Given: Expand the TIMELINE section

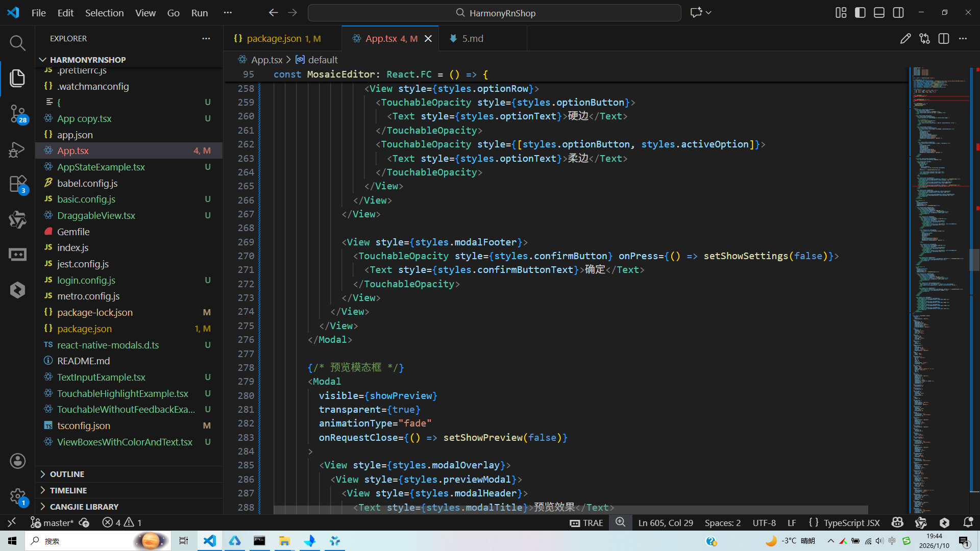Looking at the screenshot, I should coord(68,490).
